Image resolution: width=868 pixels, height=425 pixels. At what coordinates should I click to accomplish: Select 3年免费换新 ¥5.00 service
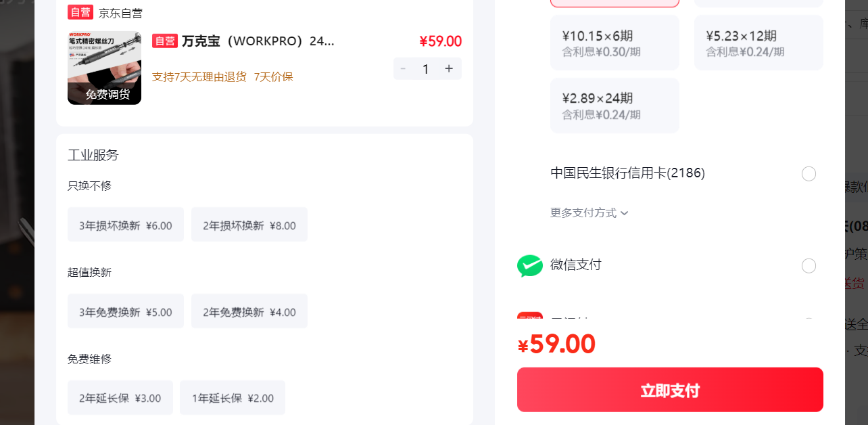(x=126, y=311)
